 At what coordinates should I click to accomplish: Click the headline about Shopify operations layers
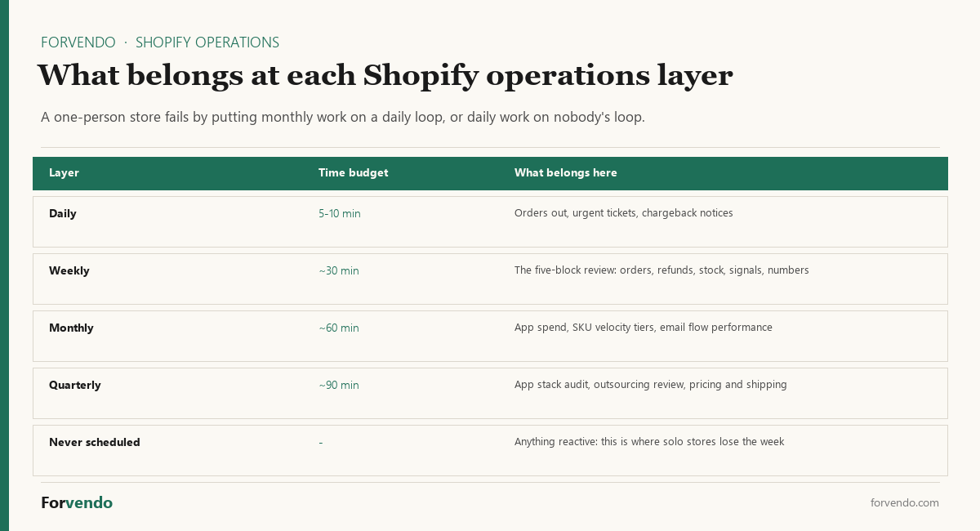point(385,75)
